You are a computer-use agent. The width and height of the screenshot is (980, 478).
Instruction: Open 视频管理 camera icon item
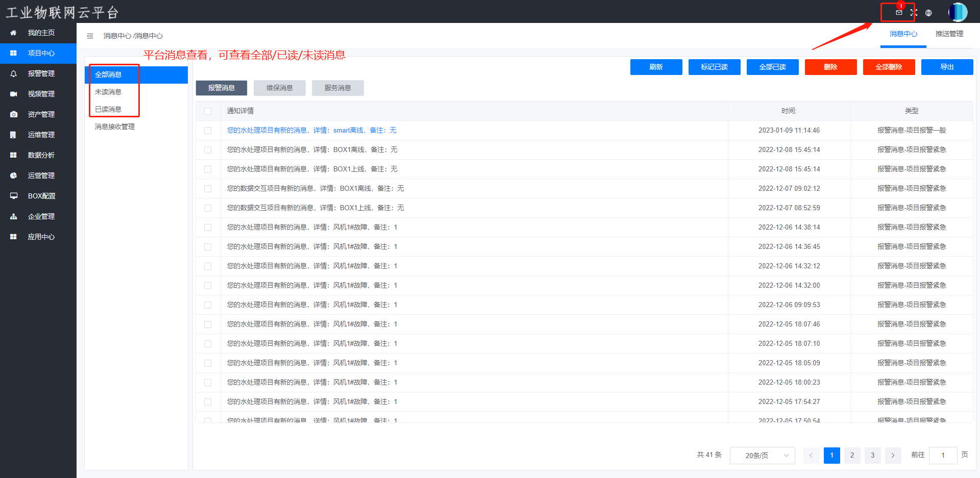click(x=14, y=94)
